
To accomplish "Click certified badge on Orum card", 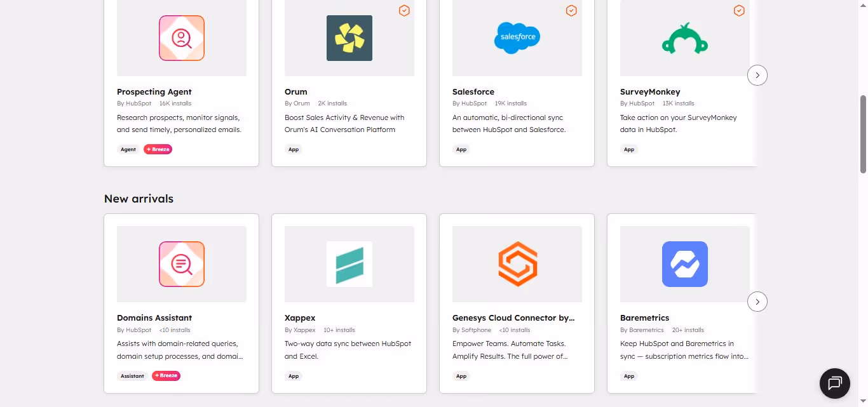I will (x=403, y=11).
